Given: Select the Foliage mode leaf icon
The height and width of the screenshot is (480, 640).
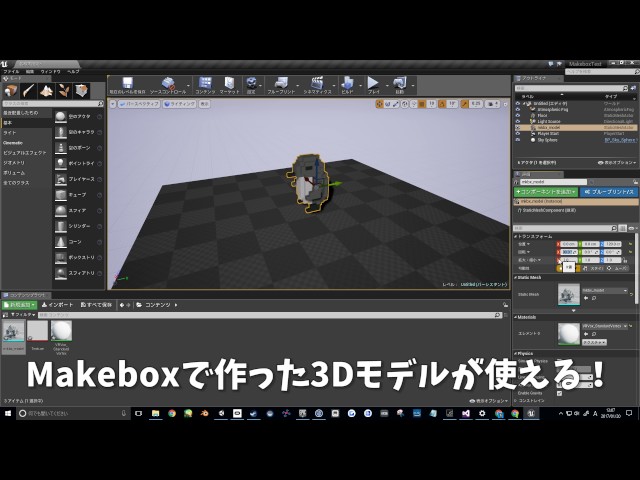Looking at the screenshot, I should (64, 91).
